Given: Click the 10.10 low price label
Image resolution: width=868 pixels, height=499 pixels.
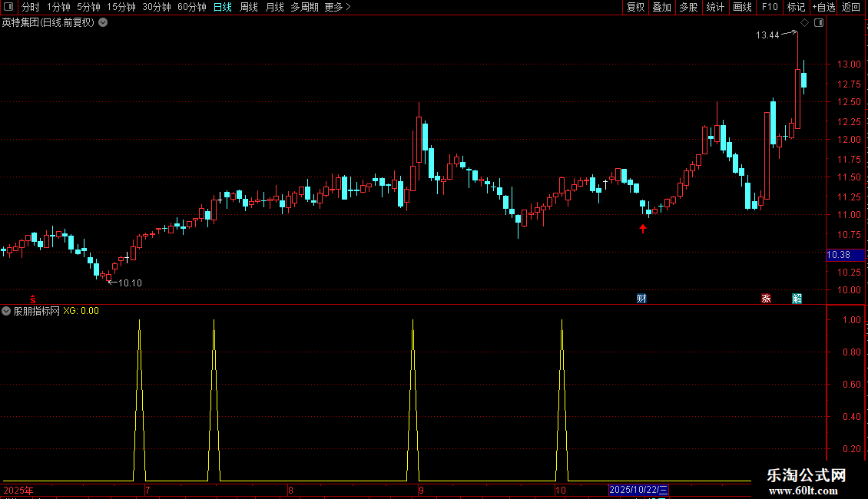Looking at the screenshot, I should (x=130, y=283).
